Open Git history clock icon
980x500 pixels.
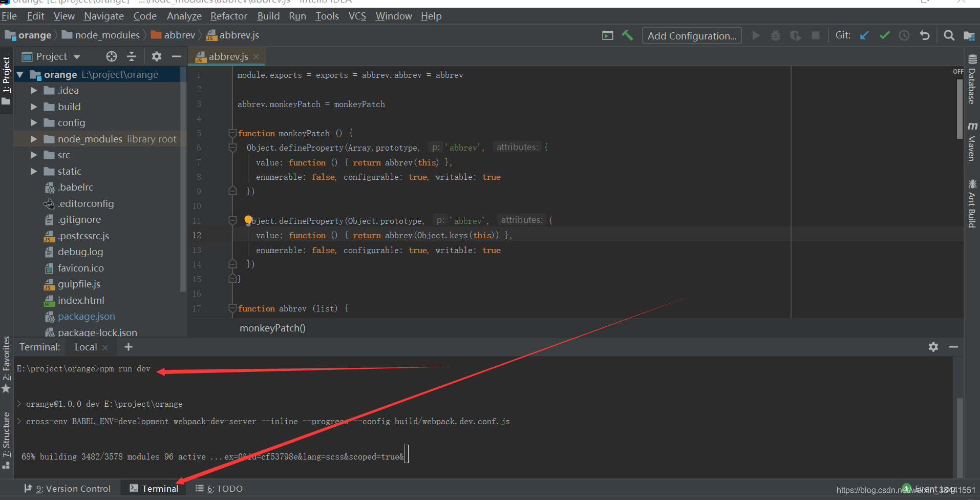pyautogui.click(x=904, y=35)
